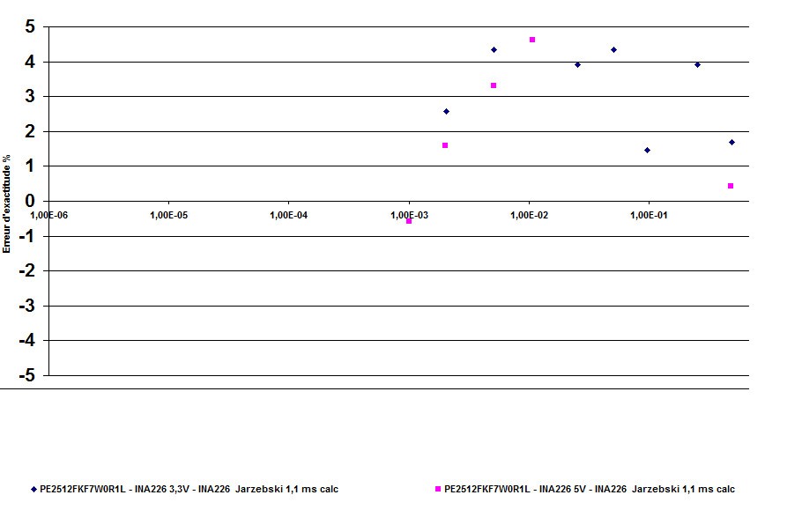Click the x-axis label '1,00E-01'
The width and height of the screenshot is (802, 532).
coord(649,216)
